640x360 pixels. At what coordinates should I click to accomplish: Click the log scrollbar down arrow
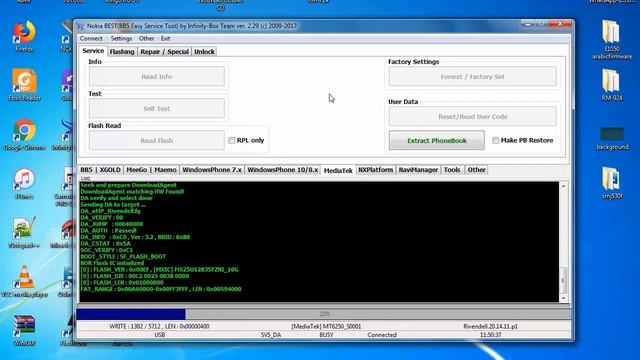click(563, 298)
